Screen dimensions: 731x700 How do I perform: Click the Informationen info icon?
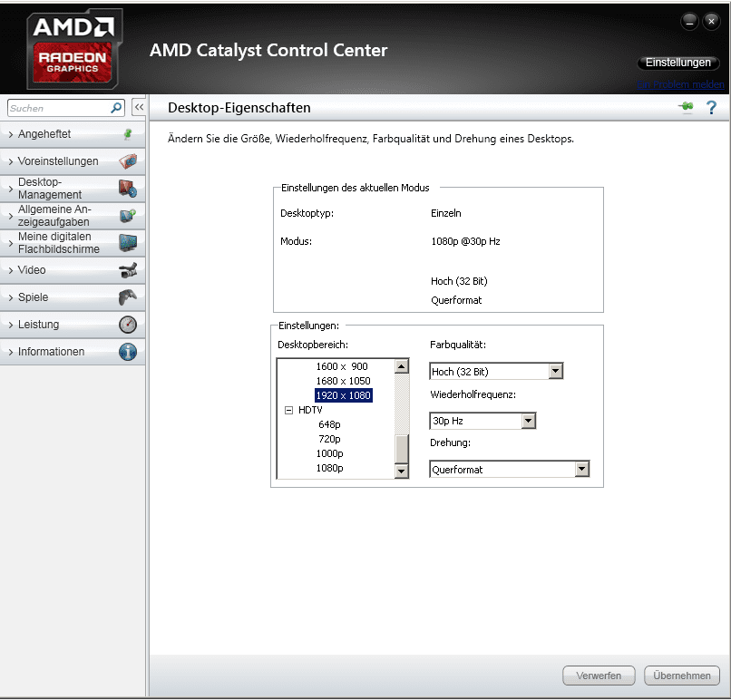tap(128, 352)
